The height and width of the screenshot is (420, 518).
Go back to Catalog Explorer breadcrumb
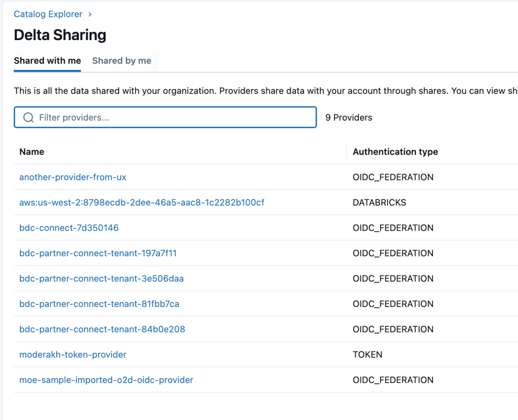point(48,14)
